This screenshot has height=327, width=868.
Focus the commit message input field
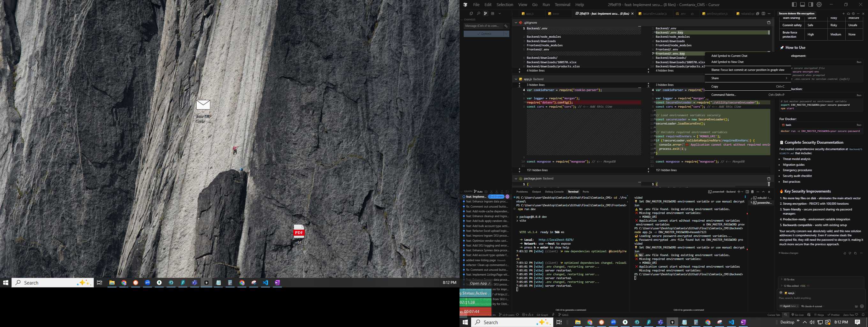click(x=483, y=26)
